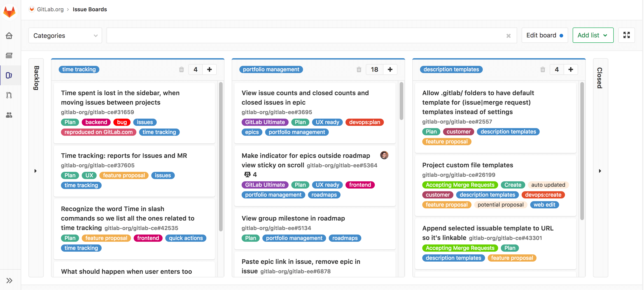Select the Issue Boards icon in the sidebar
Viewport: 644px width, 290px height.
coord(9,75)
